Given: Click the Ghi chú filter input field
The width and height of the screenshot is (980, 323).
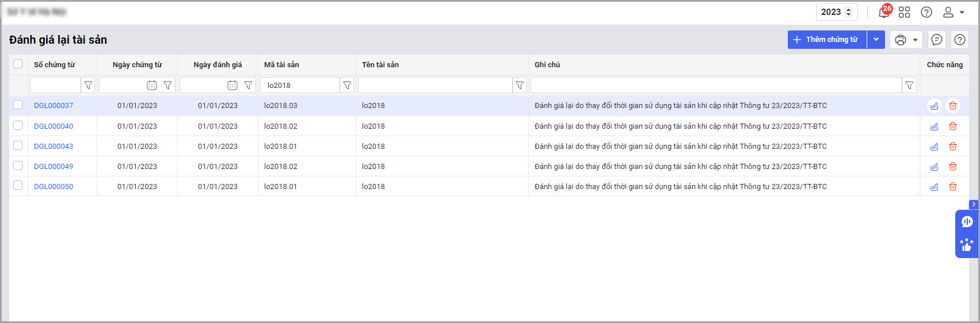Looking at the screenshot, I should click(715, 85).
